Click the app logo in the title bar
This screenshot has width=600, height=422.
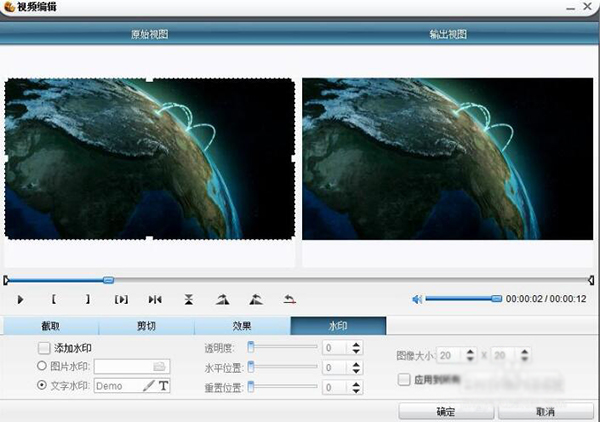tap(9, 7)
